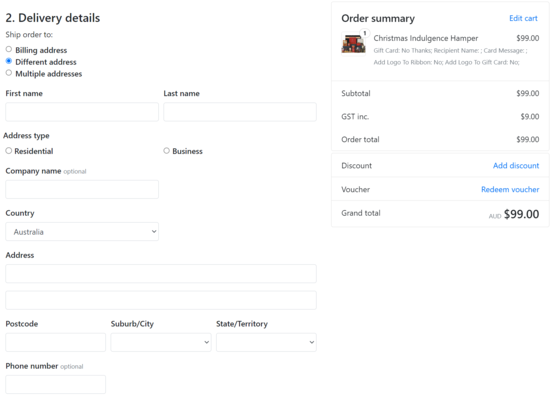Click the quantity badge on hamper image

[x=365, y=33]
